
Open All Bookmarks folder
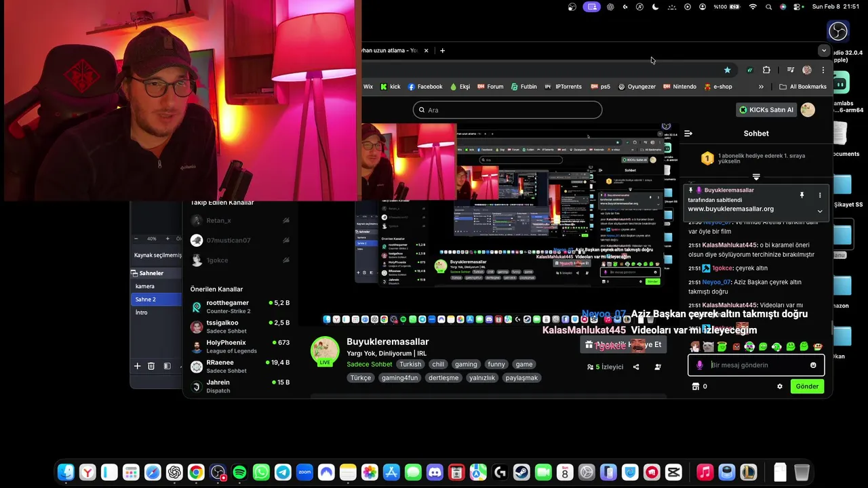803,87
